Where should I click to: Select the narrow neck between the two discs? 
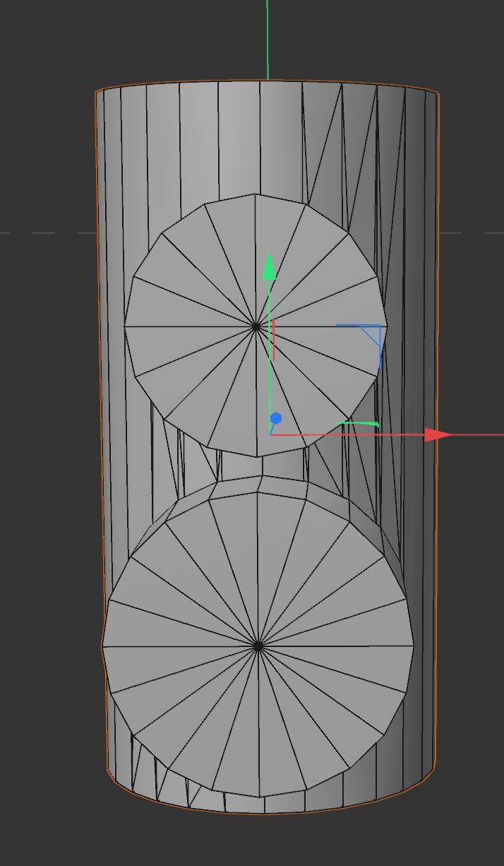pos(262,465)
